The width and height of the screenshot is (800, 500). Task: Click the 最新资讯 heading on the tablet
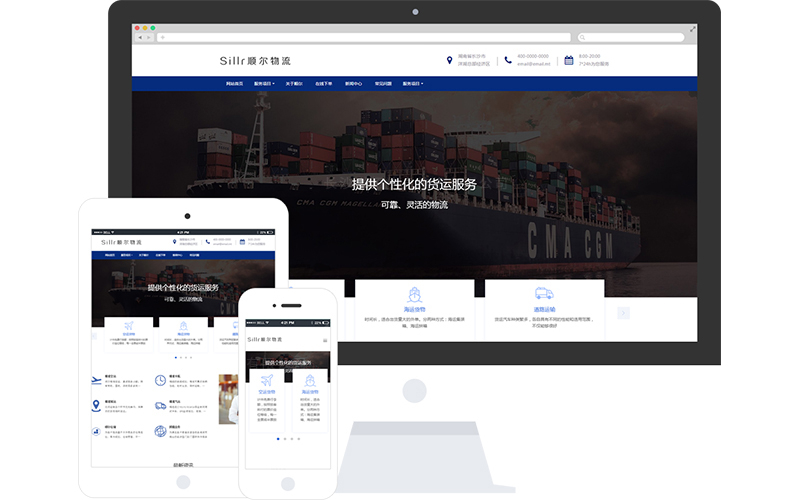183,465
